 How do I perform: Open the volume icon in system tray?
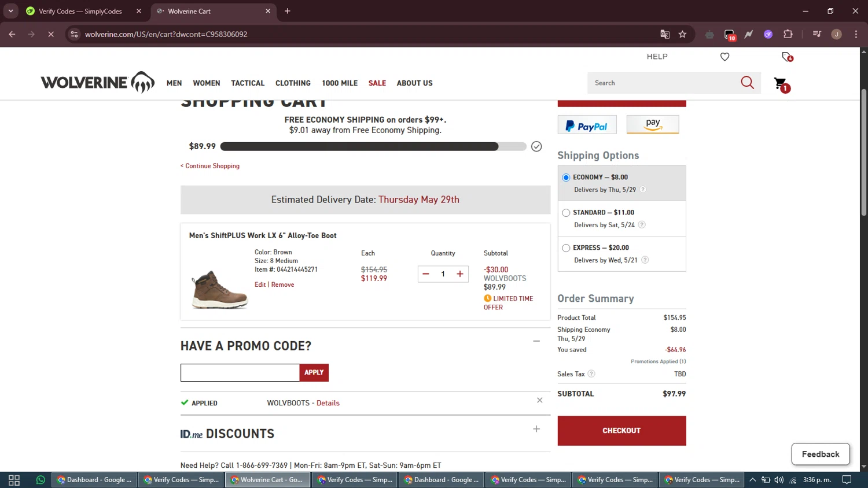[779, 480]
